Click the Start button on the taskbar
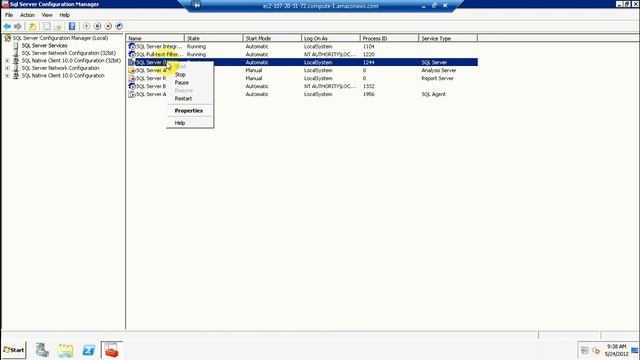640x360 pixels. click(14, 350)
